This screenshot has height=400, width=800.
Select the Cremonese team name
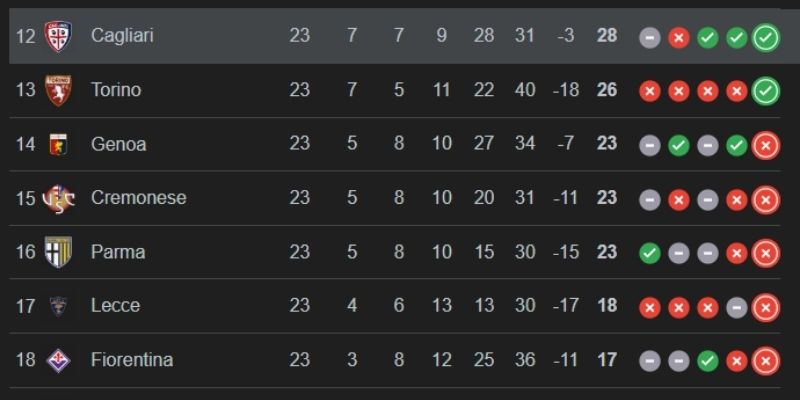[138, 198]
